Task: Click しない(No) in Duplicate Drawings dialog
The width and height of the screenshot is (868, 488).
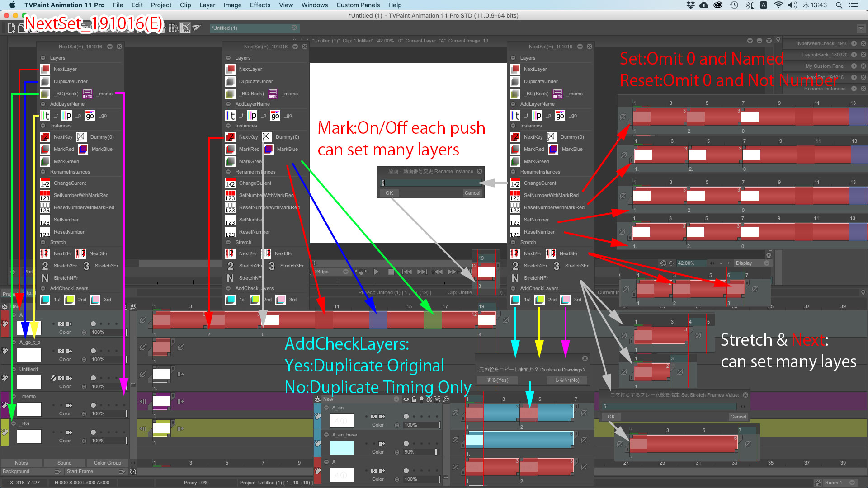Action: pos(567,380)
